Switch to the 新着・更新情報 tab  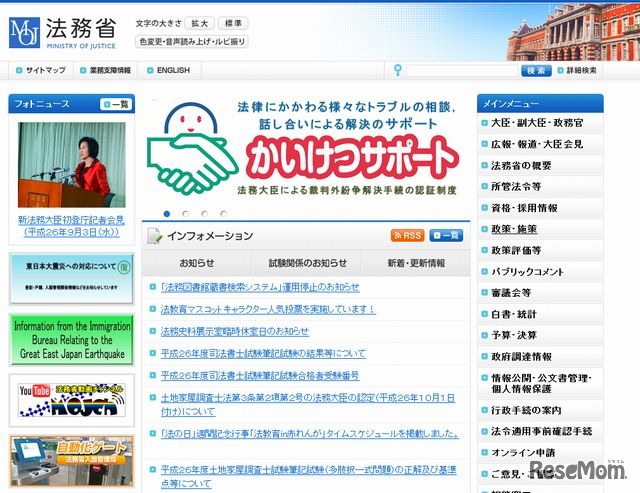pyautogui.click(x=416, y=263)
